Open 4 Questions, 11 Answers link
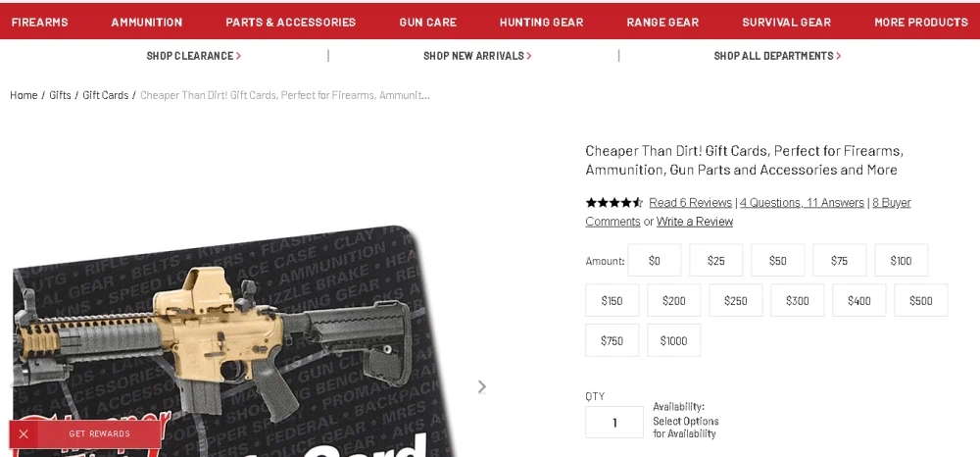 coord(802,203)
